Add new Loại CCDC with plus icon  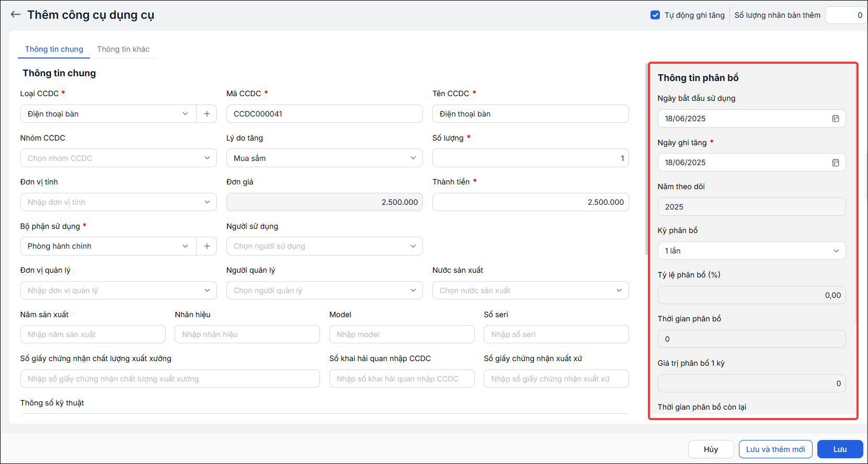point(207,114)
